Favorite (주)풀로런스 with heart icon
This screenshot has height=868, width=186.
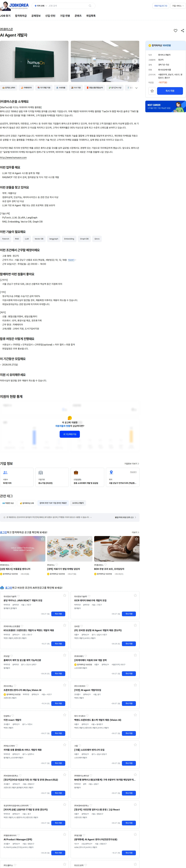[x=106, y=565]
